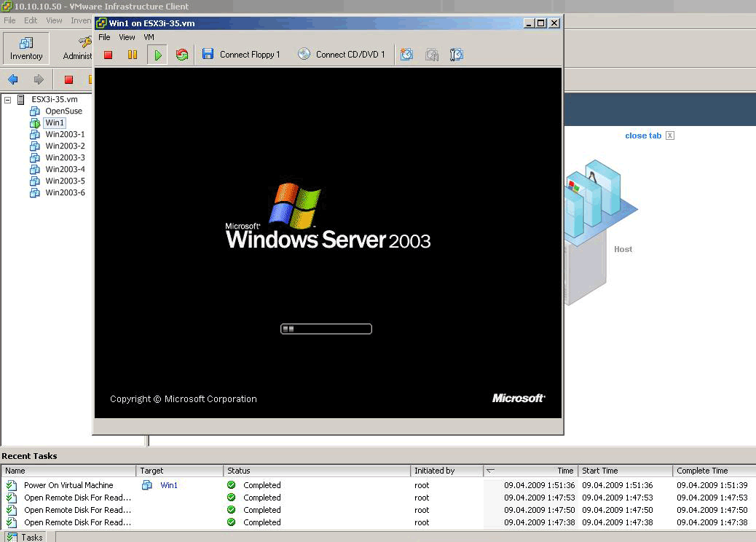The width and height of the screenshot is (756, 542).
Task: Click the green Power On play button
Action: point(157,55)
